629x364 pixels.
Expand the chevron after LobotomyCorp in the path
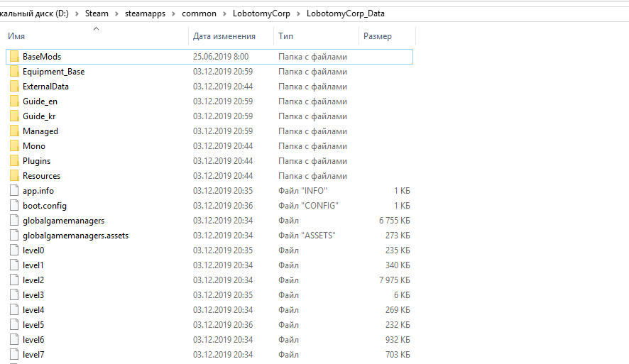[x=298, y=13]
